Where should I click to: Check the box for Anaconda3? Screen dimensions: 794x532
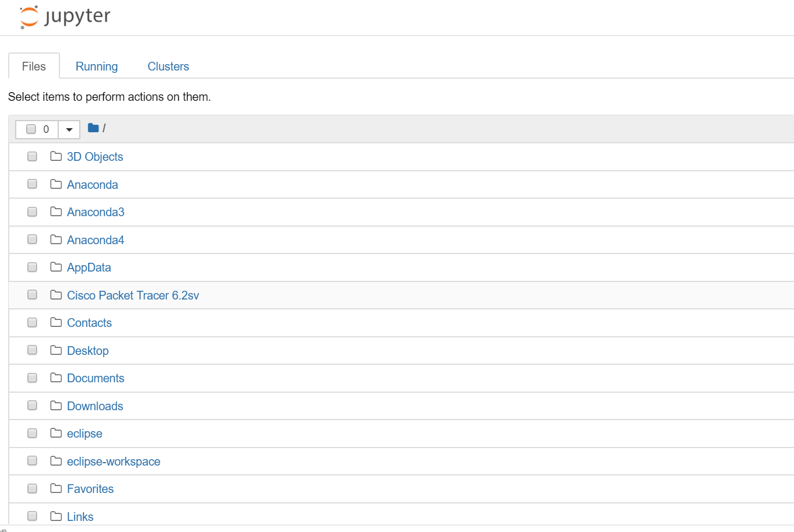(32, 212)
